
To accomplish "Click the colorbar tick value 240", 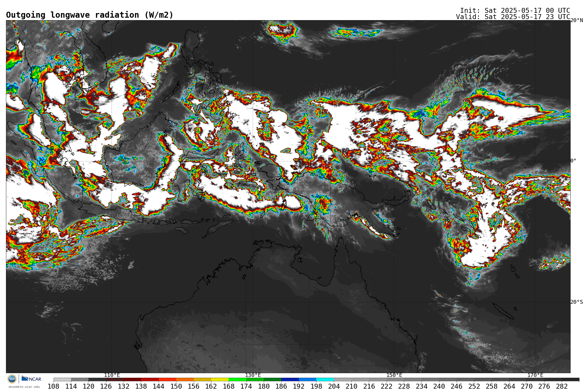I will (x=439, y=386).
